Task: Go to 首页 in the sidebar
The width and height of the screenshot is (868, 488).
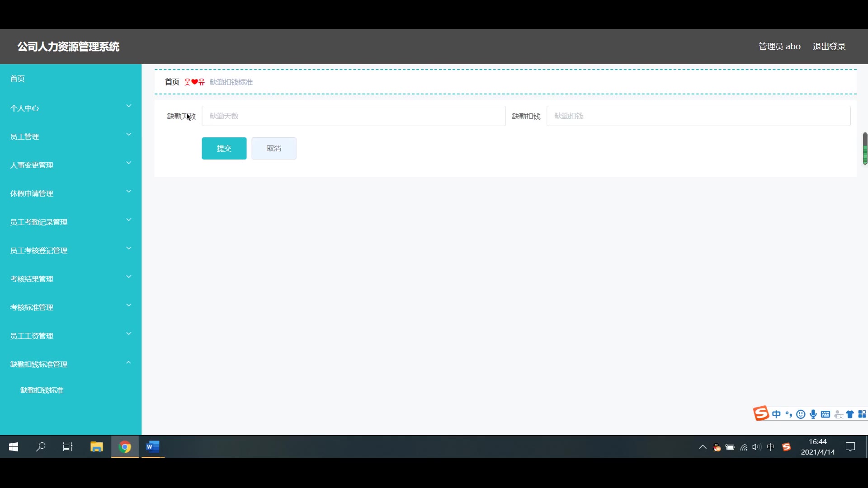Action: 18,79
